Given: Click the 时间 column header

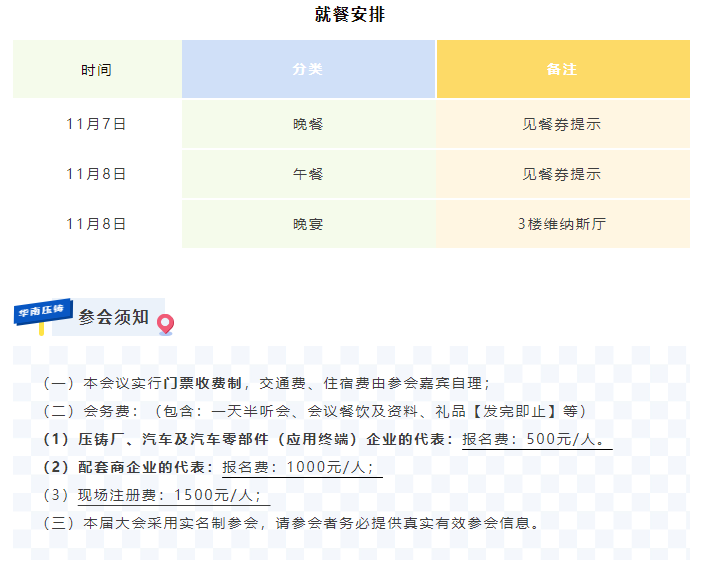Looking at the screenshot, I should click(x=97, y=70).
